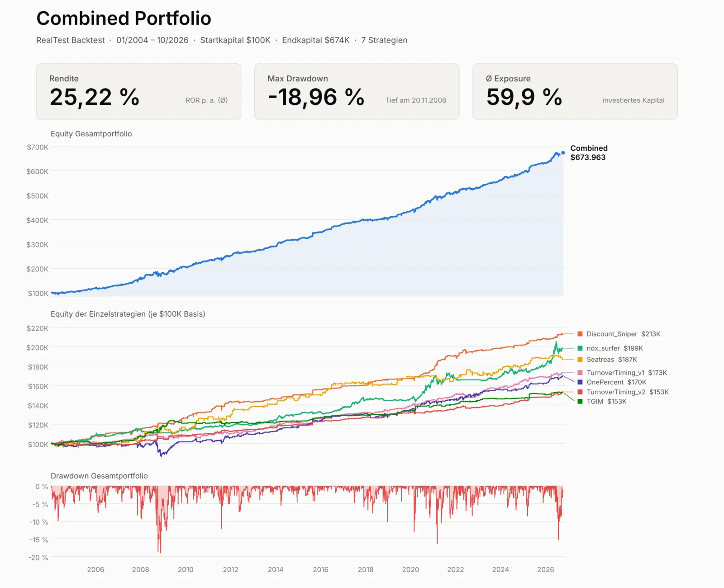Click the dark green TGIM legend swatch

tap(580, 402)
